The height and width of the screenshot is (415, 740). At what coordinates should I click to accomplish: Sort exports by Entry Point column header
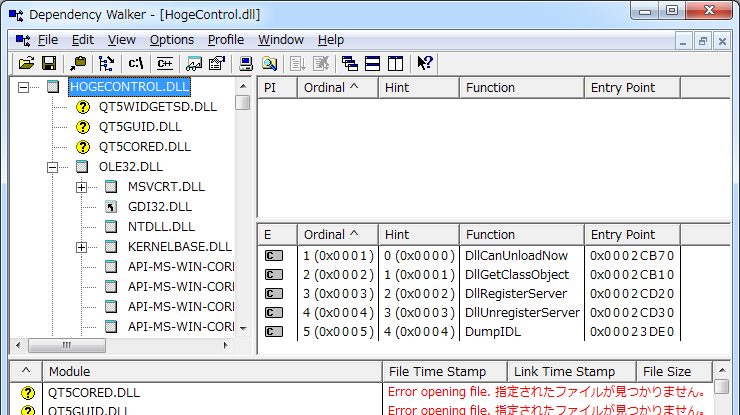[x=632, y=235]
